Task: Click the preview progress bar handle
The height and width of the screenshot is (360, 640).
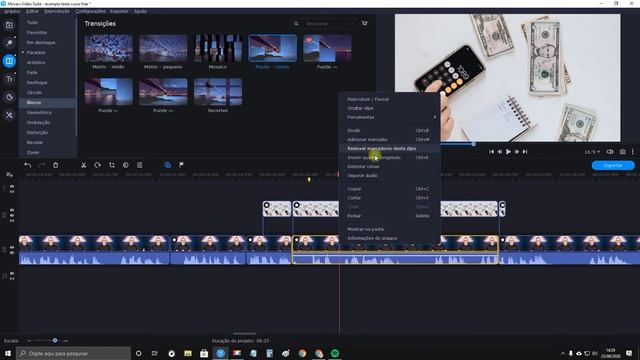Action: pos(473,144)
